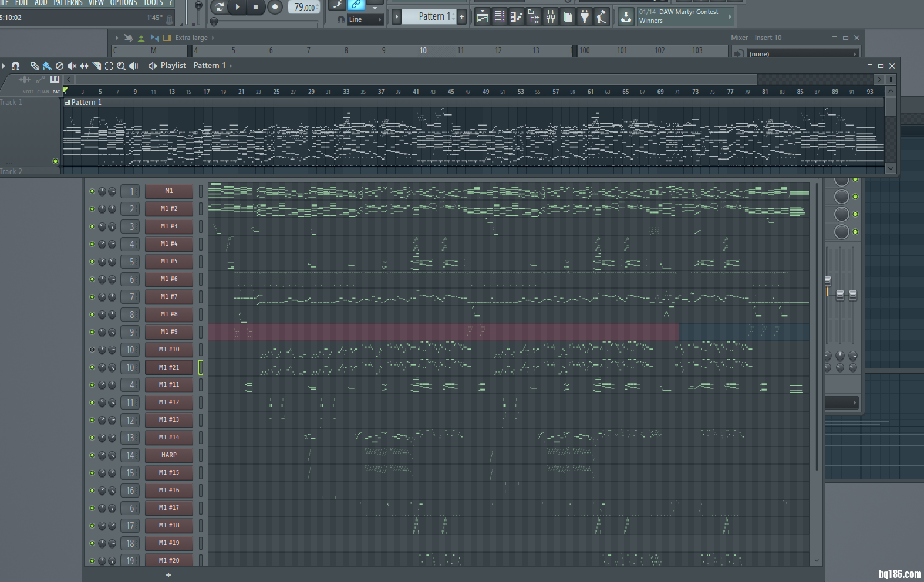Mute the HARP channel LED
This screenshot has height=582, width=924.
coord(92,455)
